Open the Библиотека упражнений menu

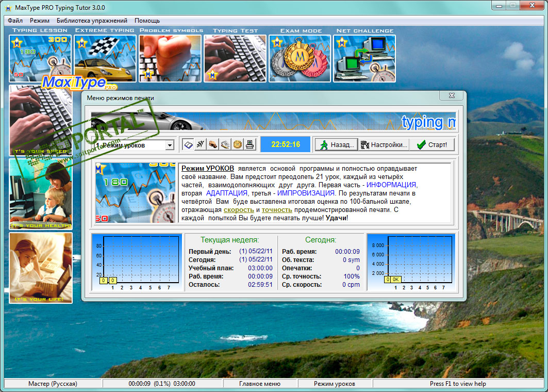pyautogui.click(x=92, y=21)
